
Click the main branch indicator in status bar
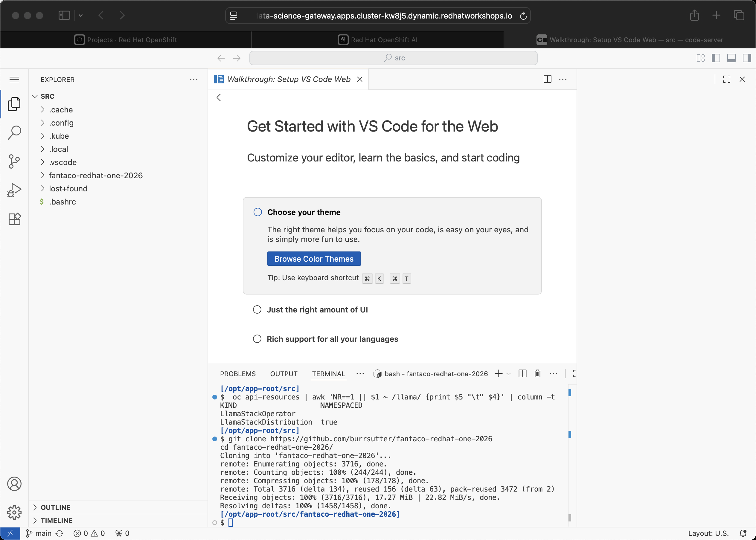pyautogui.click(x=39, y=533)
